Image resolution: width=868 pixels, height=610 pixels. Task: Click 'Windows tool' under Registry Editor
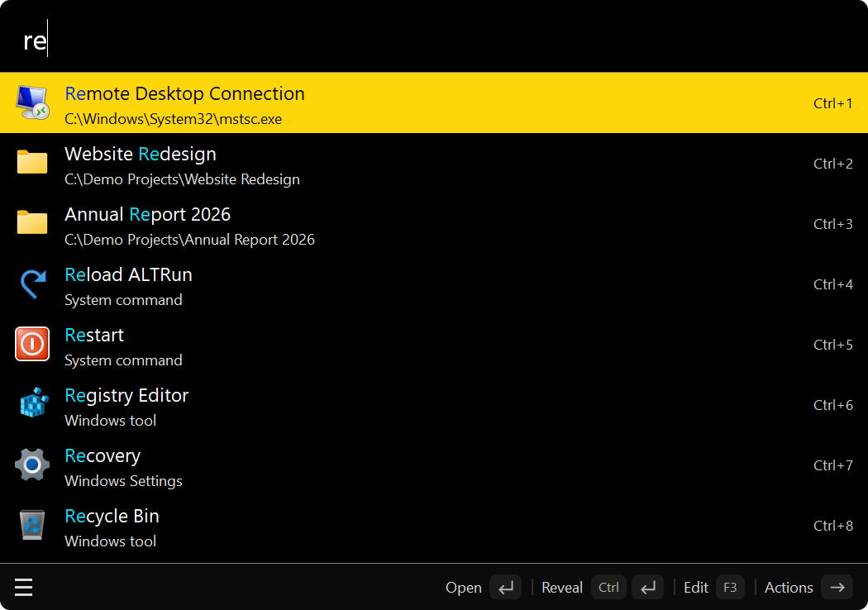(x=111, y=421)
